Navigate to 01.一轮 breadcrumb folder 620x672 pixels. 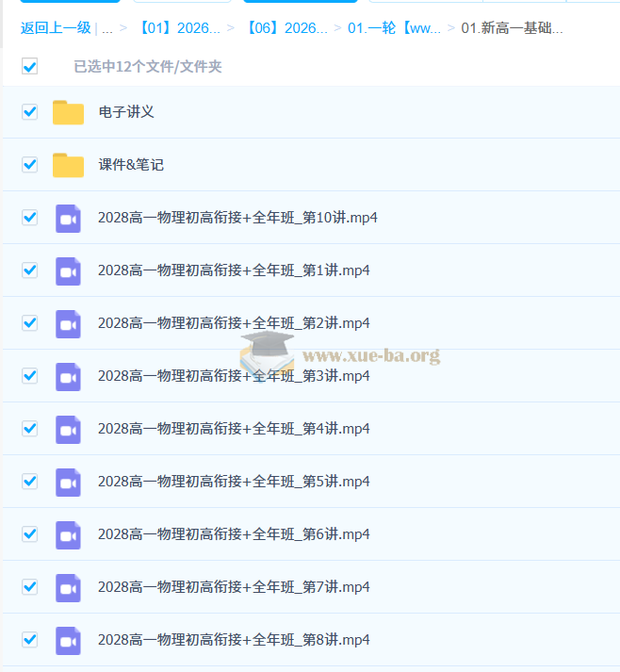point(394,28)
